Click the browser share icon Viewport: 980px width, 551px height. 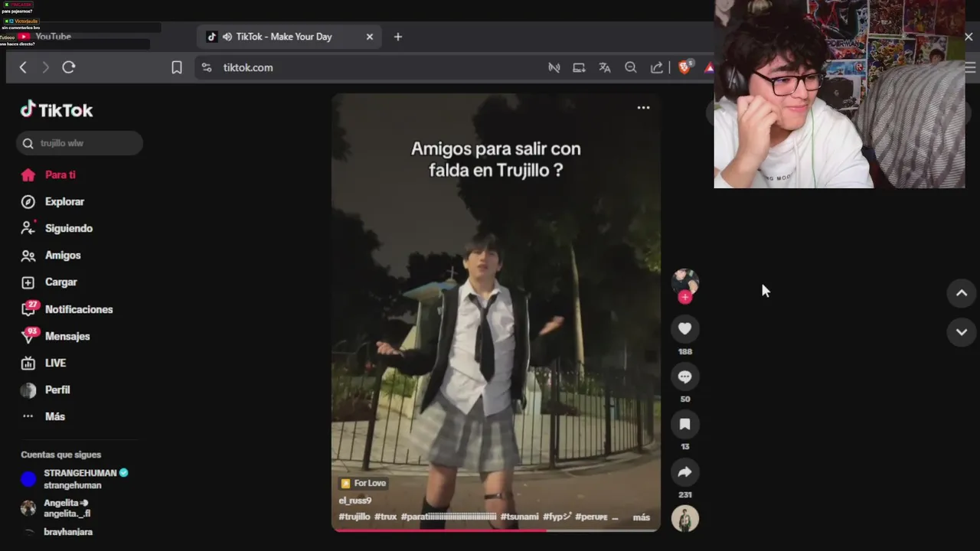click(657, 67)
